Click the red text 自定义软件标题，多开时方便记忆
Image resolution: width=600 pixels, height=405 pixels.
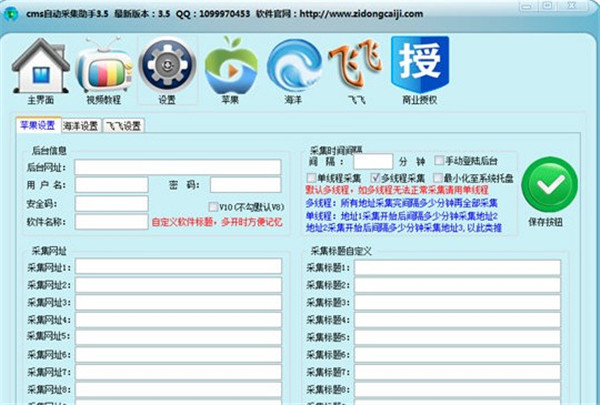click(217, 222)
